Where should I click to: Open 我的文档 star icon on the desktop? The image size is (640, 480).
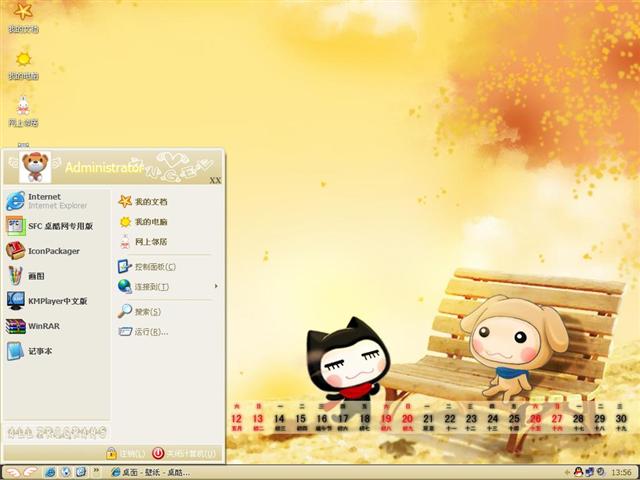(x=23, y=17)
